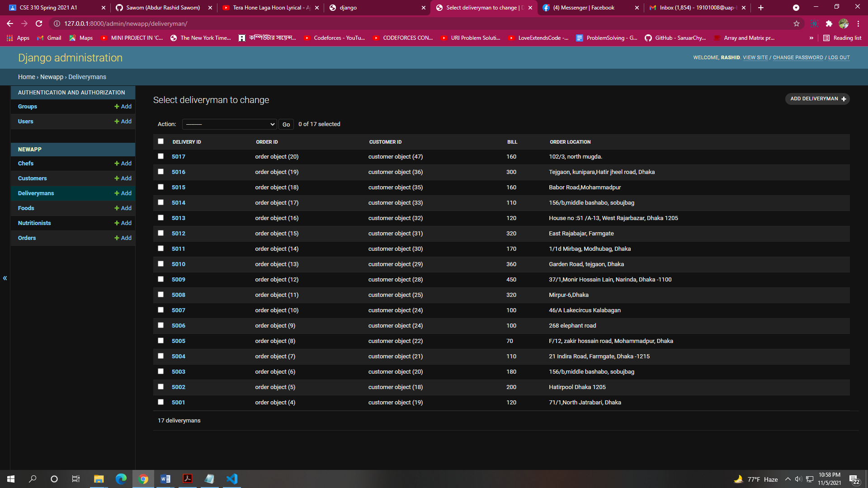Open delivery ID 5012 link
This screenshot has width=868, height=488.
[x=178, y=234]
